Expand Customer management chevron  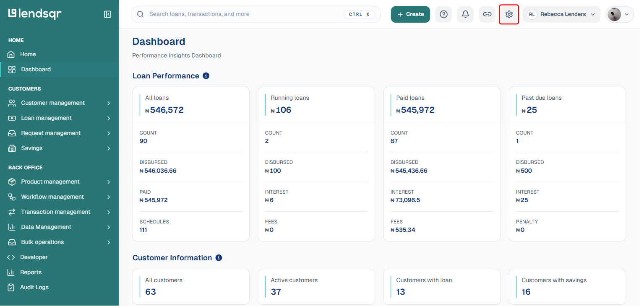(109, 103)
